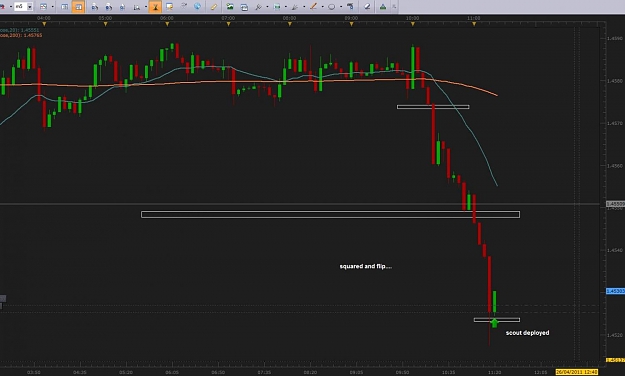The image size is (625, 376).
Task: Click the 09:00 yellow time marker triangle
Action: click(x=352, y=24)
